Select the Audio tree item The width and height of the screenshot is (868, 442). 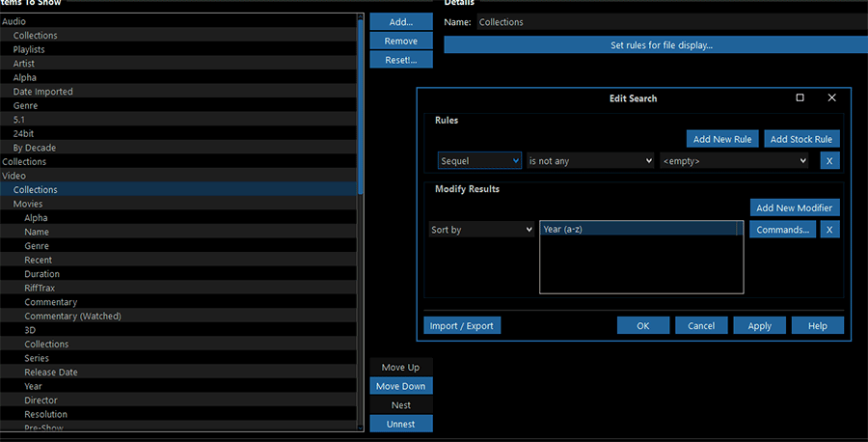178,21
